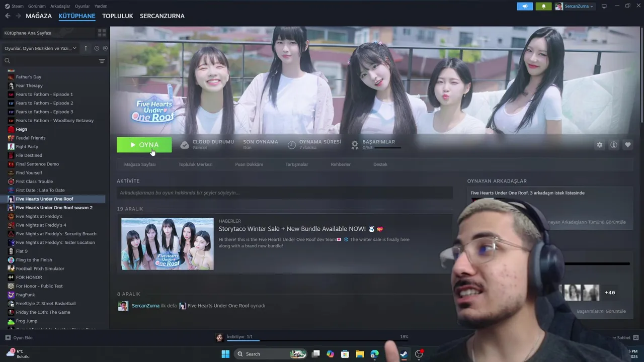Open the Steam menu
The width and height of the screenshot is (644, 362).
(x=14, y=6)
